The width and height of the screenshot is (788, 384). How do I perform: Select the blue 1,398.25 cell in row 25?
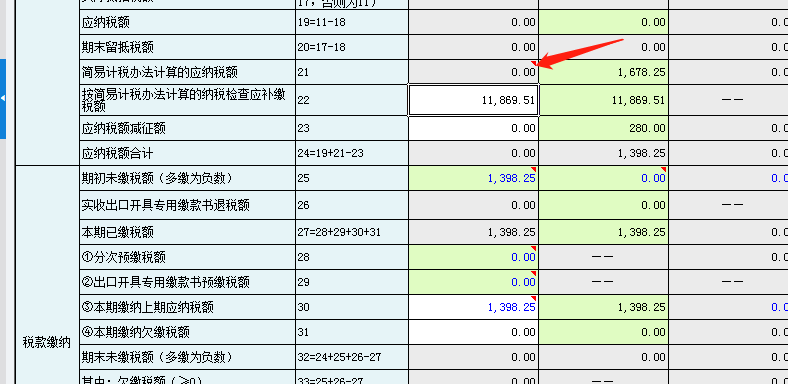click(473, 178)
